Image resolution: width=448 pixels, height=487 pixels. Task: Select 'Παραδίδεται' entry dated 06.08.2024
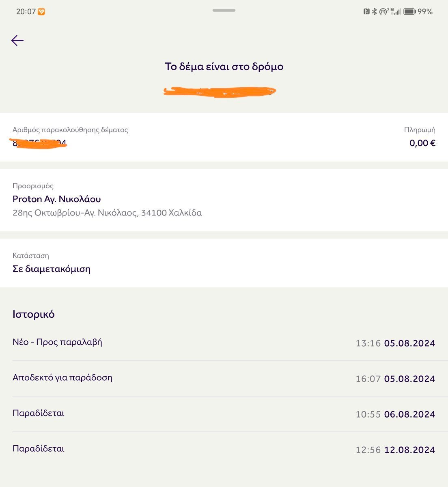tap(39, 413)
